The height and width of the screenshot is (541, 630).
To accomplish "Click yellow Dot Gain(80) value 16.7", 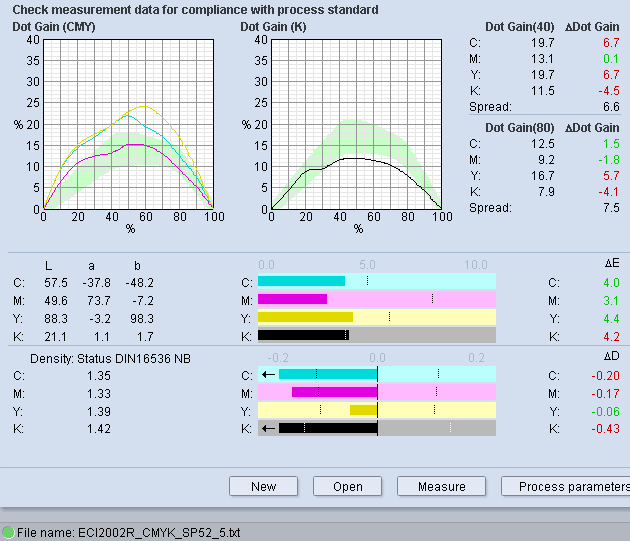I will coord(542,176).
